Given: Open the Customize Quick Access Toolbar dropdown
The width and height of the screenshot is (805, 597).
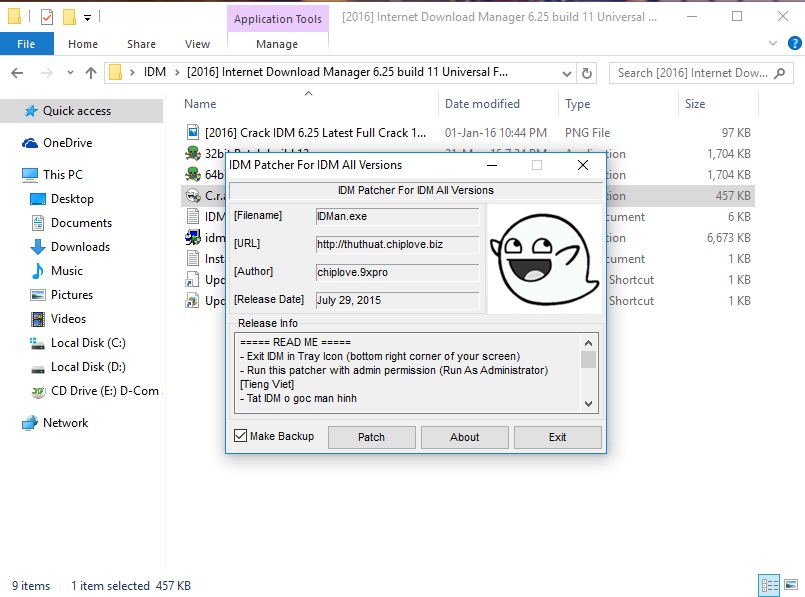Looking at the screenshot, I should click(88, 18).
